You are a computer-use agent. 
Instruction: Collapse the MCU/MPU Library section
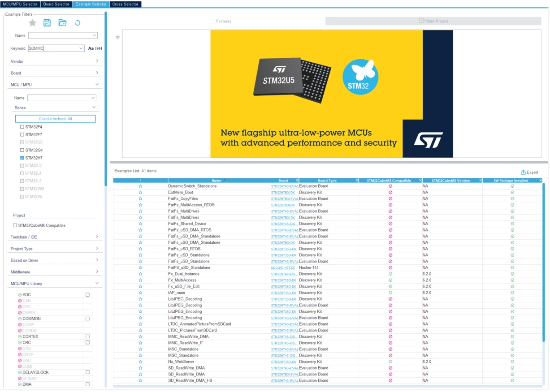97,283
